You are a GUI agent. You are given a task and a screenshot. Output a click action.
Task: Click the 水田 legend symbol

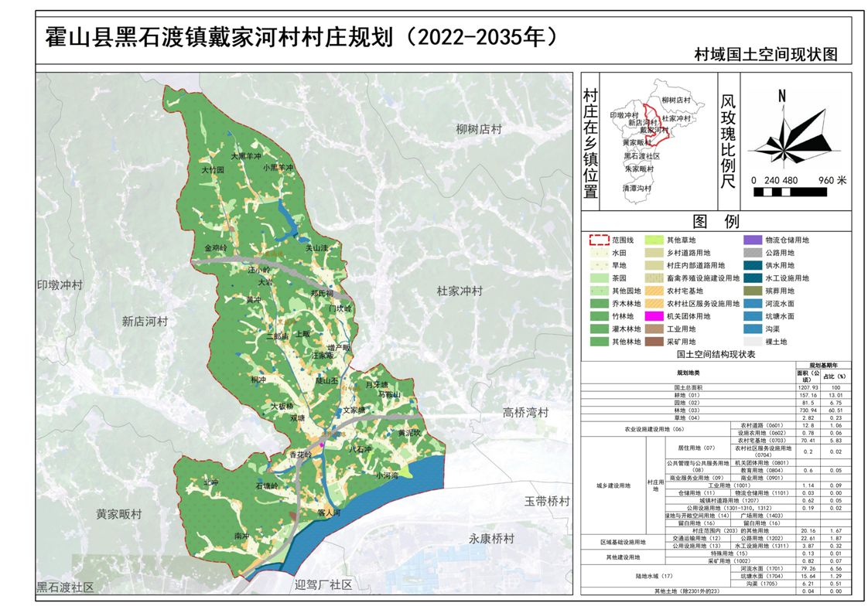pos(598,253)
